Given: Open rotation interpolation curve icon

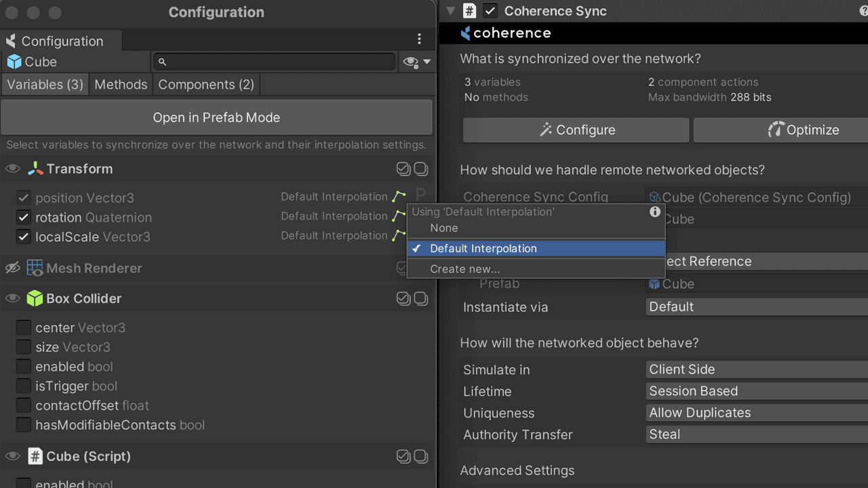Looking at the screenshot, I should click(x=399, y=216).
